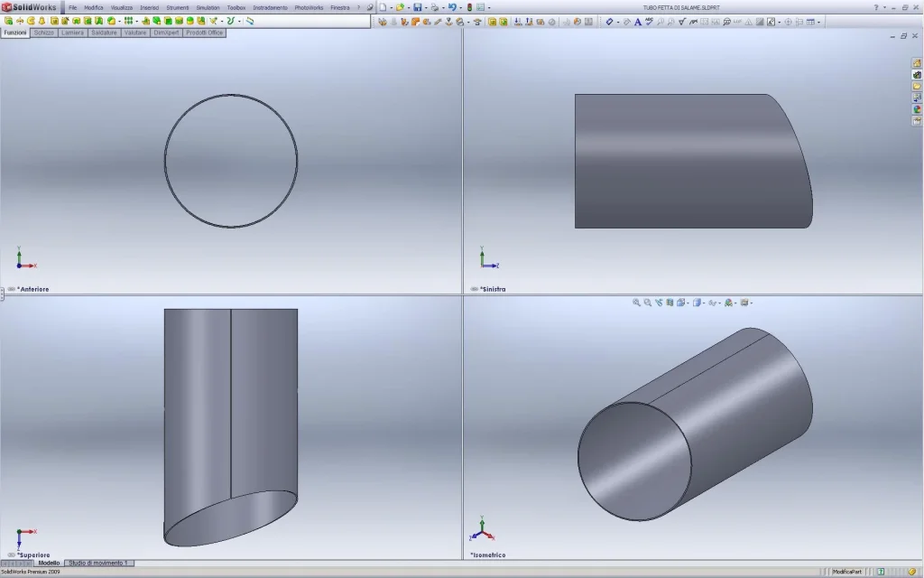Open the File menu
This screenshot has height=578, width=924.
point(72,7)
